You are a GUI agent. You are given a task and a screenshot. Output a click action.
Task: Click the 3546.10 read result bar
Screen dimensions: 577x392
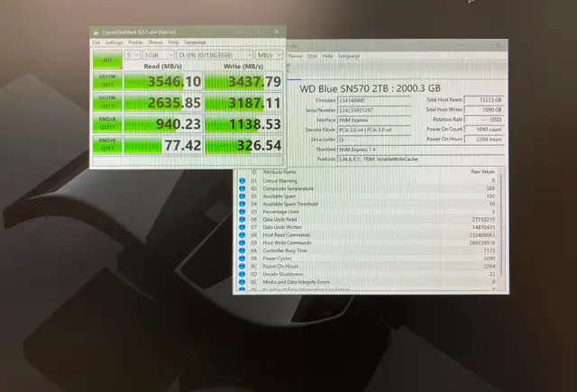163,81
